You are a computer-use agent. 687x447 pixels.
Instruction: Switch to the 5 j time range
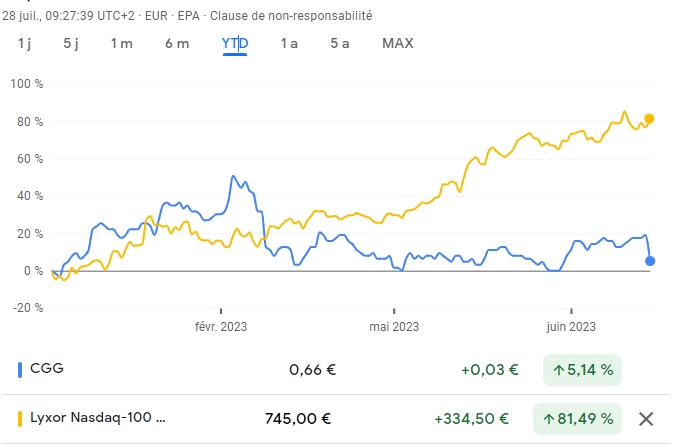pyautogui.click(x=71, y=43)
